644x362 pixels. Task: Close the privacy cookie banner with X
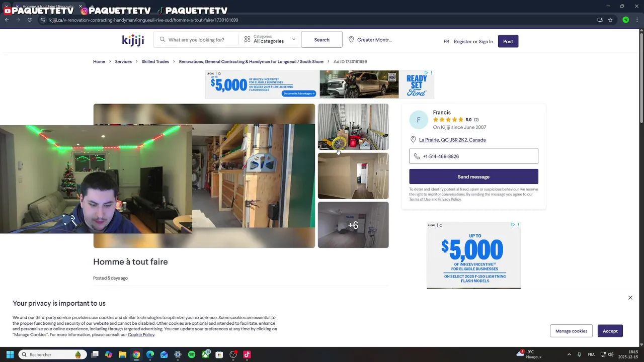coord(630,298)
